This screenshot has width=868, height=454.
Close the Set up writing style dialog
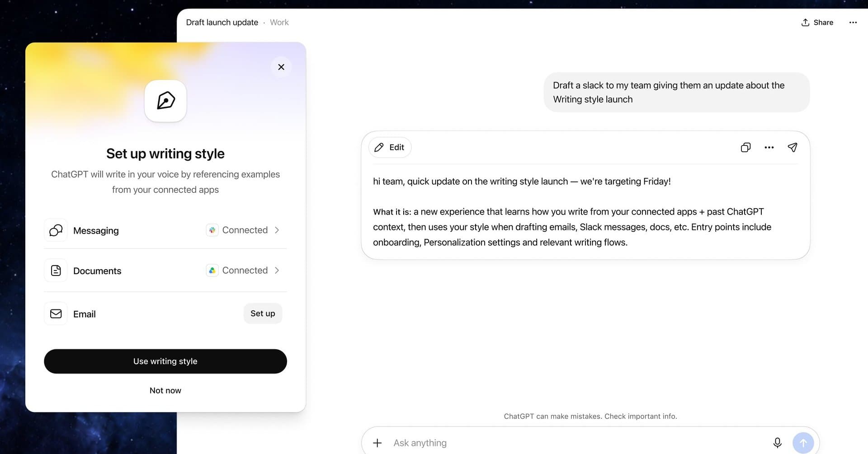click(281, 67)
